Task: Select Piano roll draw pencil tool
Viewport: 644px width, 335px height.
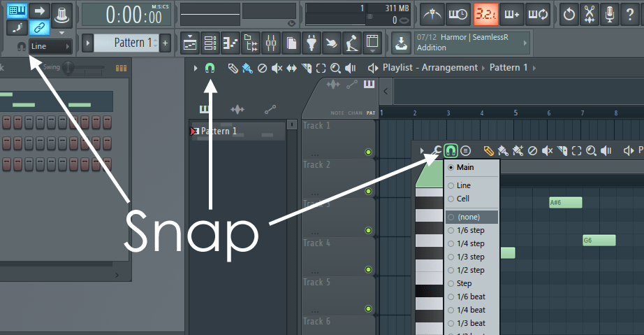Action: pyautogui.click(x=488, y=151)
